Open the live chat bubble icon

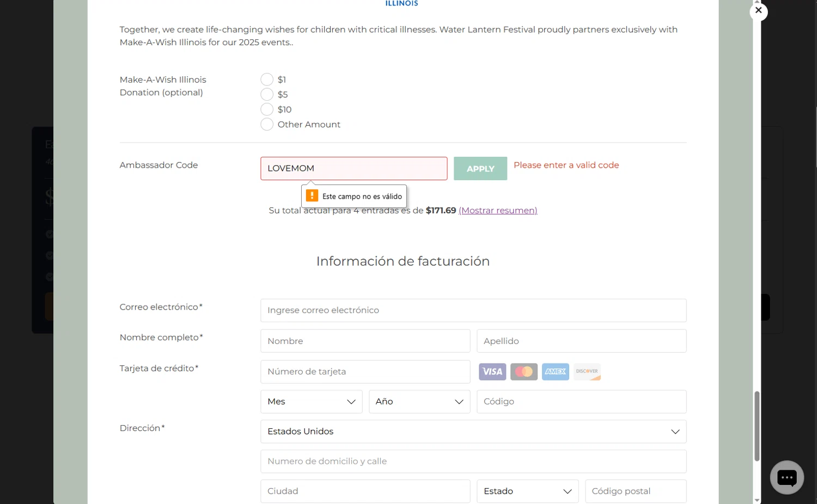pos(786,477)
